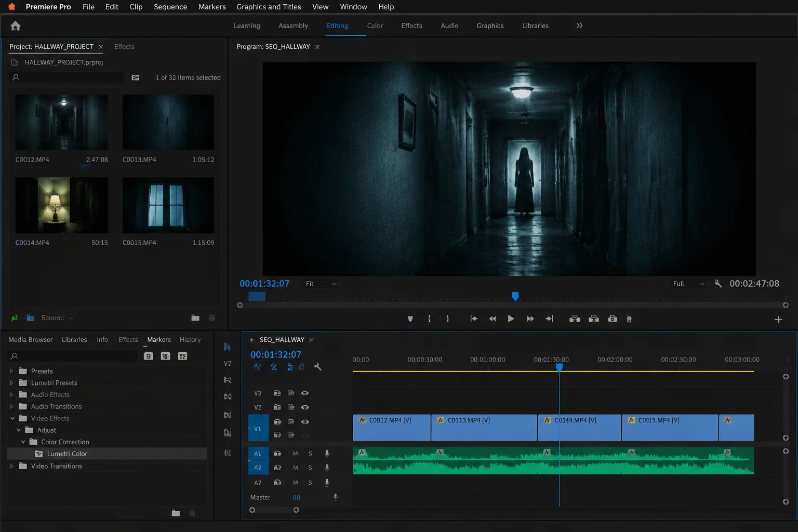The image size is (798, 532).
Task: Click the Export Frame camera icon
Action: (x=613, y=318)
